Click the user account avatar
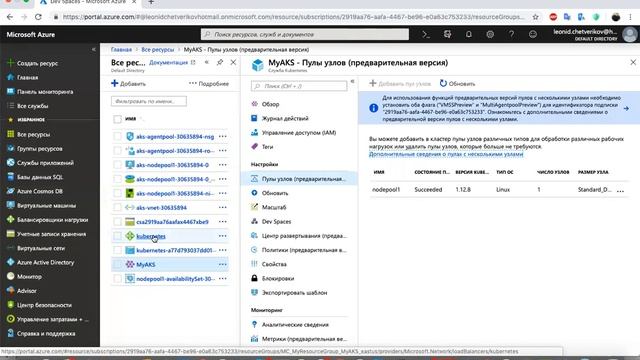Viewport: 640px width, 360px height. click(x=629, y=34)
